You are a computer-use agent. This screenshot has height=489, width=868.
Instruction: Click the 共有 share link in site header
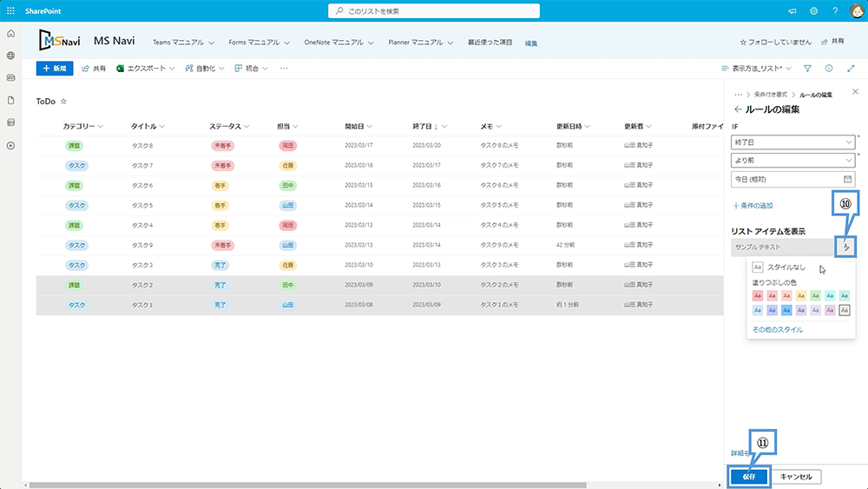pos(833,42)
